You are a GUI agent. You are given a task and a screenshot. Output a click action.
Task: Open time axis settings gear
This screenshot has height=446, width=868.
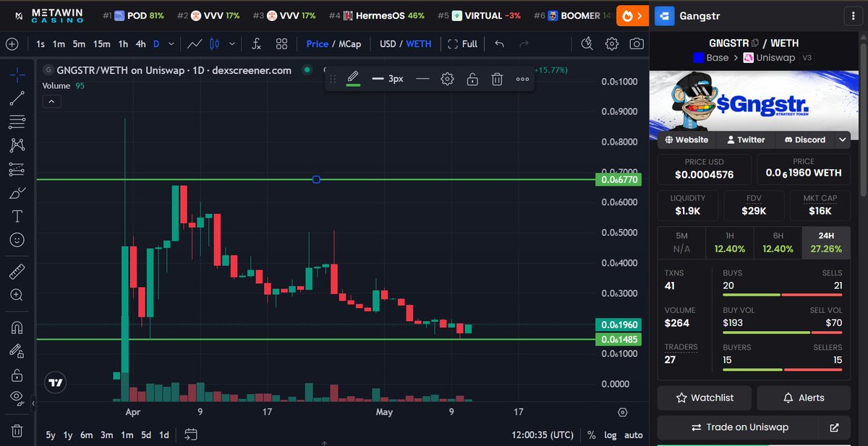click(623, 412)
